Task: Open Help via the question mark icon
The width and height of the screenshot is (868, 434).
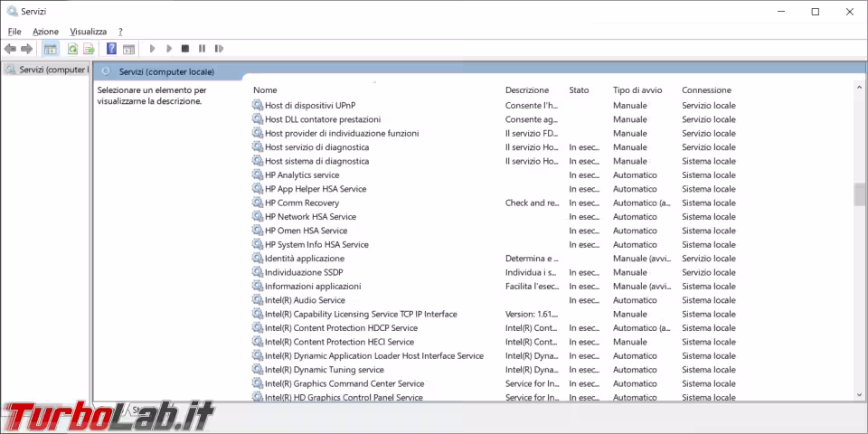Action: (111, 49)
